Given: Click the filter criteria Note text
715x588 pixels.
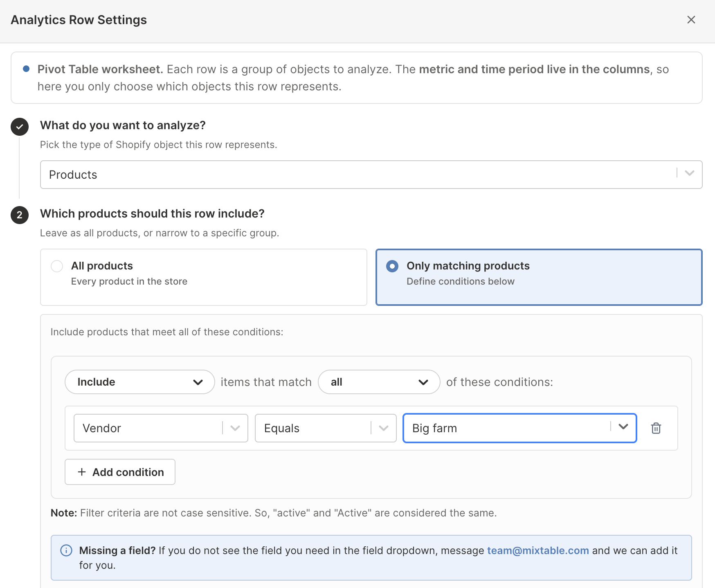Looking at the screenshot, I should 274,513.
